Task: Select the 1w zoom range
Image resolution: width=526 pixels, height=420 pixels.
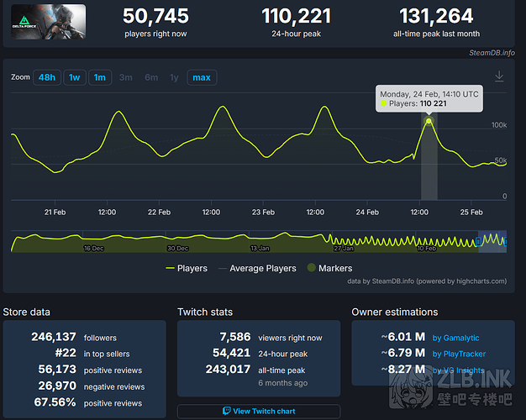Action: click(x=75, y=77)
